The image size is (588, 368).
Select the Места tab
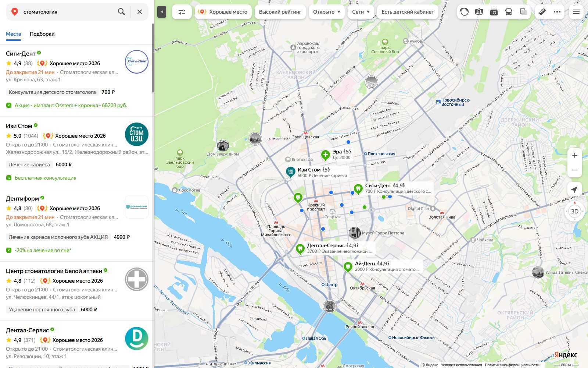pyautogui.click(x=13, y=34)
